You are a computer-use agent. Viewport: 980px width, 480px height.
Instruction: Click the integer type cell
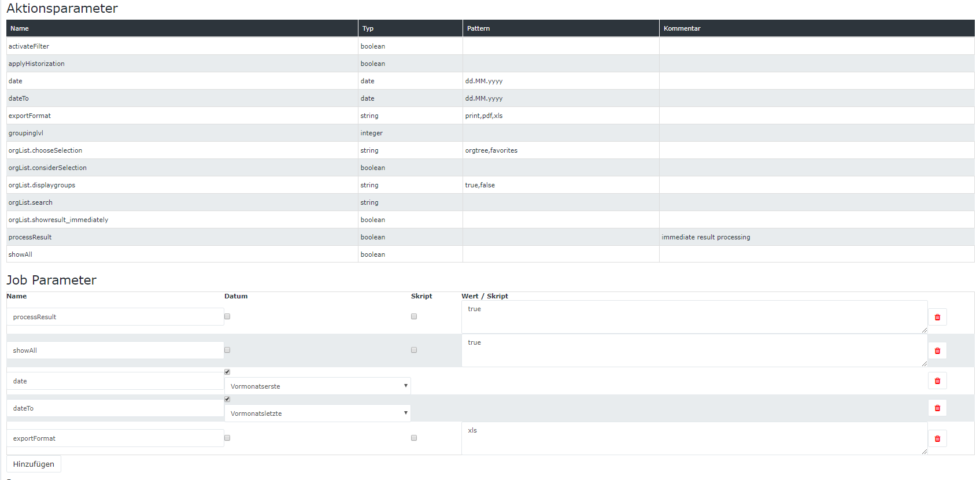pyautogui.click(x=411, y=133)
